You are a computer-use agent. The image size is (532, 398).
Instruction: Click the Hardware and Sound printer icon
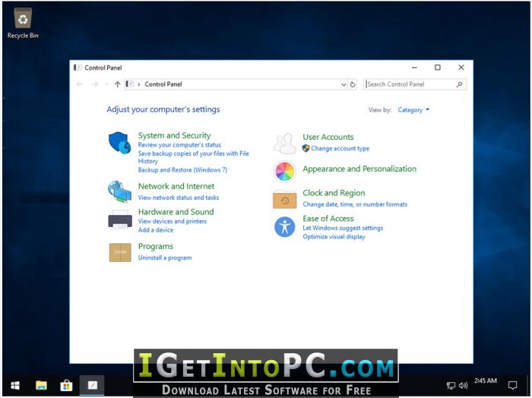point(120,220)
